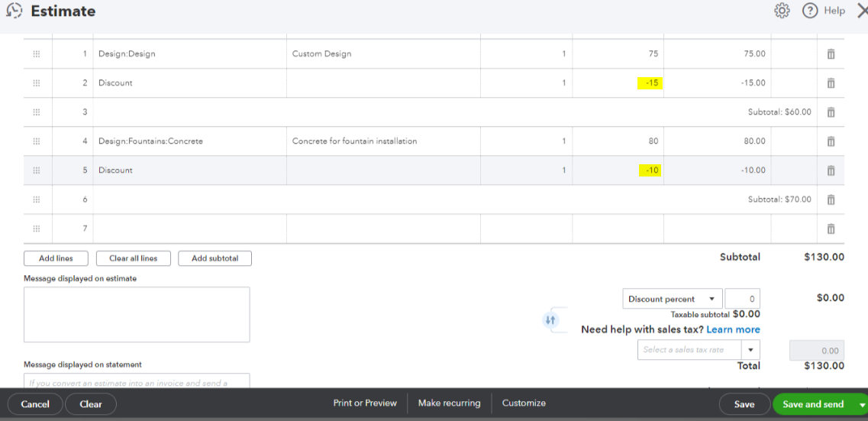Follow the Learn more sales tax link
This screenshot has height=421, width=868.
[x=733, y=329]
